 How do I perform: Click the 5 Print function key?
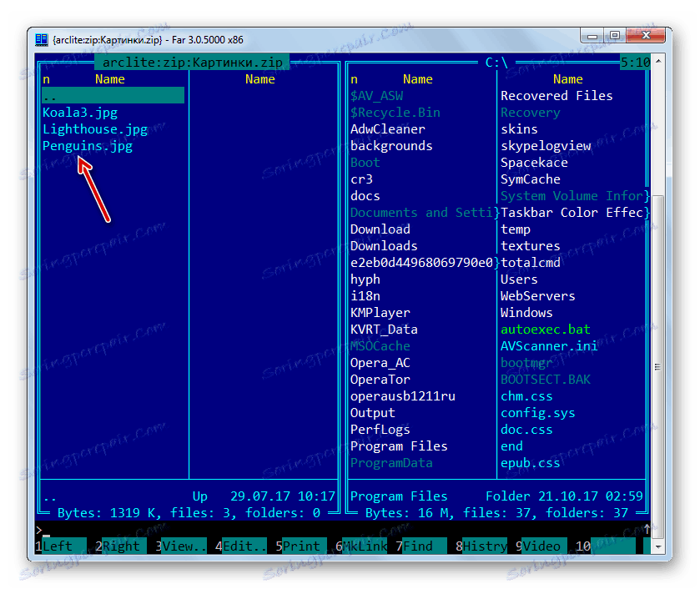(301, 546)
